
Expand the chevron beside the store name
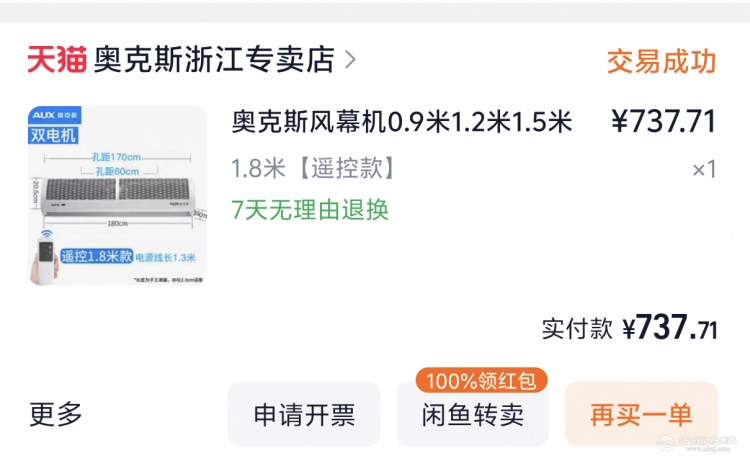[349, 59]
